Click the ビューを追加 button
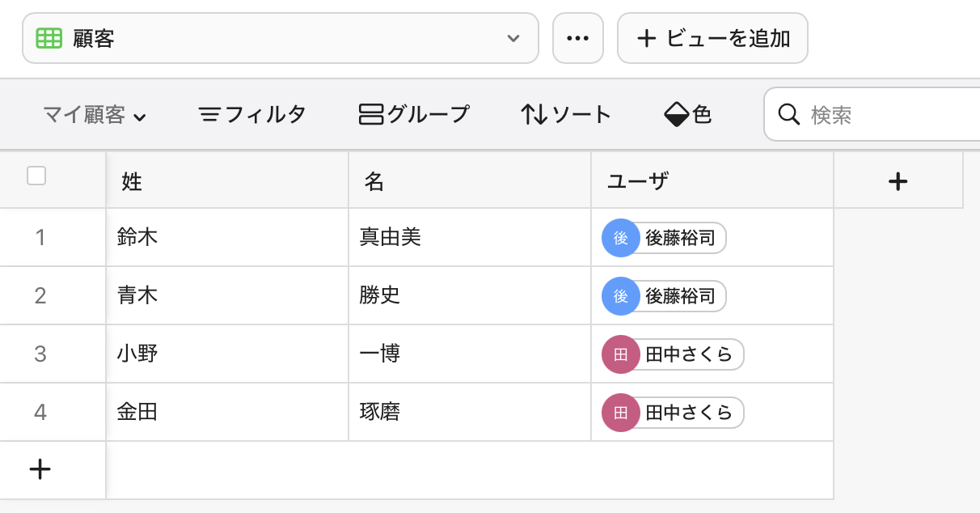 point(712,37)
